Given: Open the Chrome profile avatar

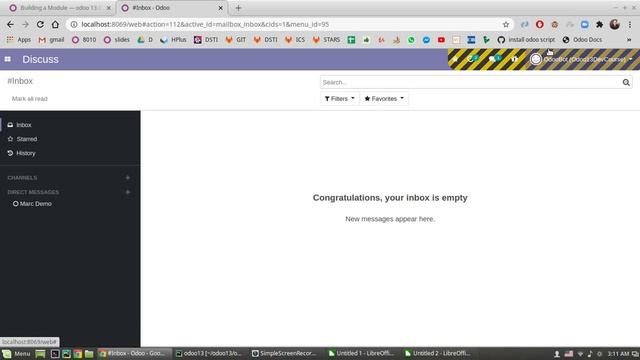Looking at the screenshot, I should pos(615,24).
